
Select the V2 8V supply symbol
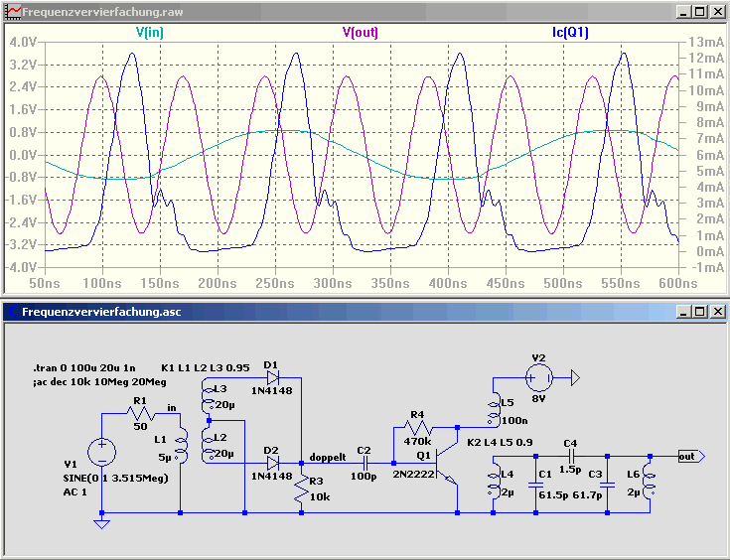(x=539, y=378)
